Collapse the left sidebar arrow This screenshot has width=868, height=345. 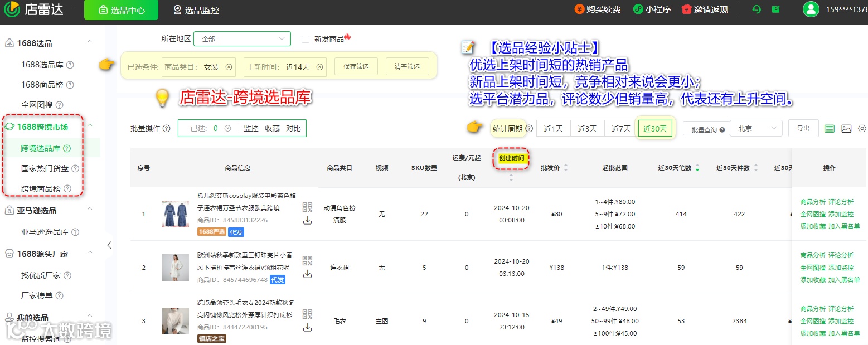(109, 245)
